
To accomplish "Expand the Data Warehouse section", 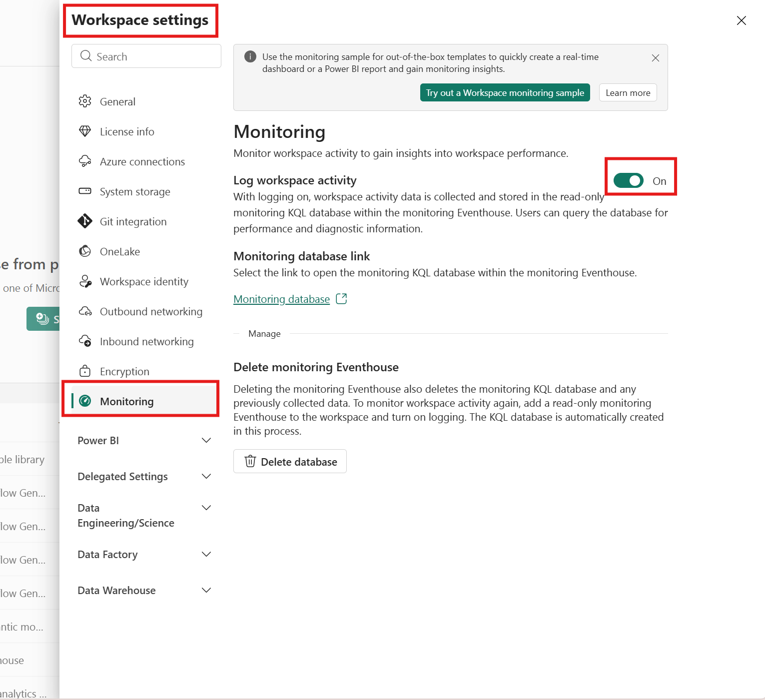I will click(206, 590).
